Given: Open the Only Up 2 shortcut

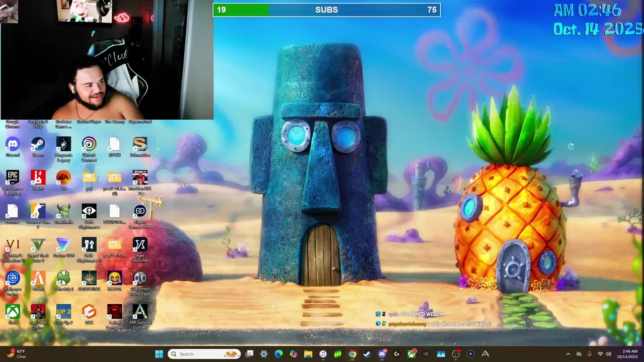Looking at the screenshot, I should point(63,314).
